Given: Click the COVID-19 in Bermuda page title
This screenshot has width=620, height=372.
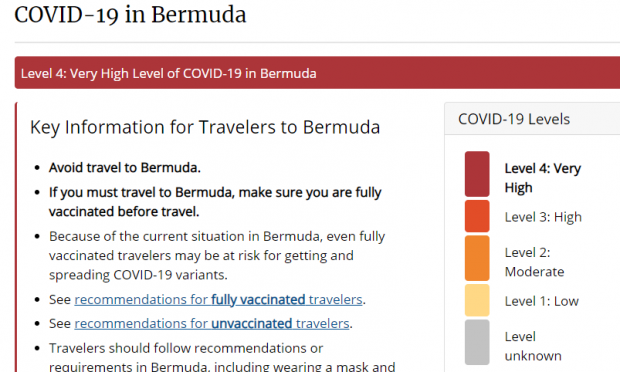Looking at the screenshot, I should (130, 15).
